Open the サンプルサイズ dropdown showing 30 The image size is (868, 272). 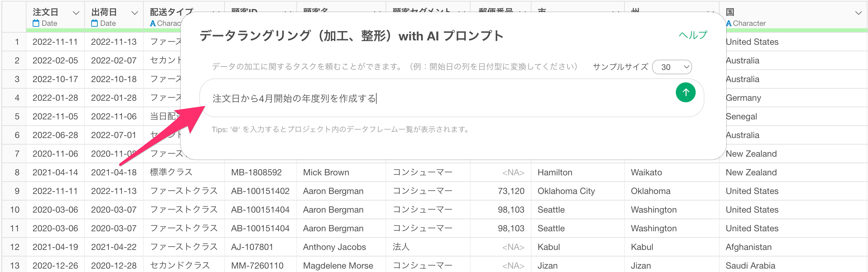[x=672, y=67]
